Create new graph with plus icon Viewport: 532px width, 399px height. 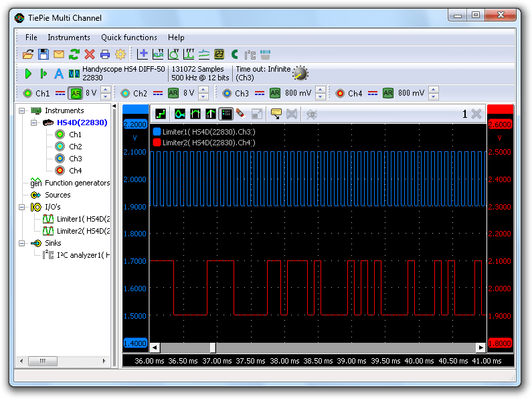click(143, 54)
